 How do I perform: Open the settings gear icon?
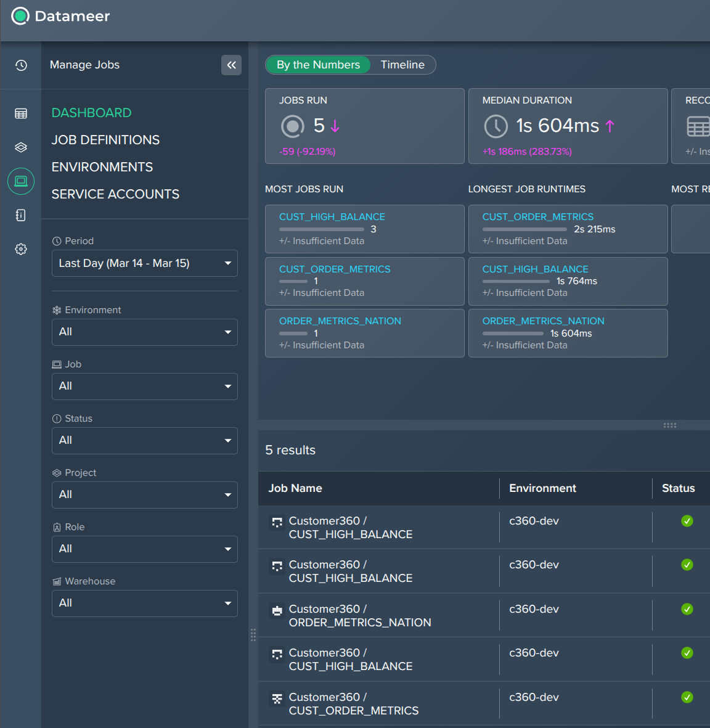[x=21, y=249]
